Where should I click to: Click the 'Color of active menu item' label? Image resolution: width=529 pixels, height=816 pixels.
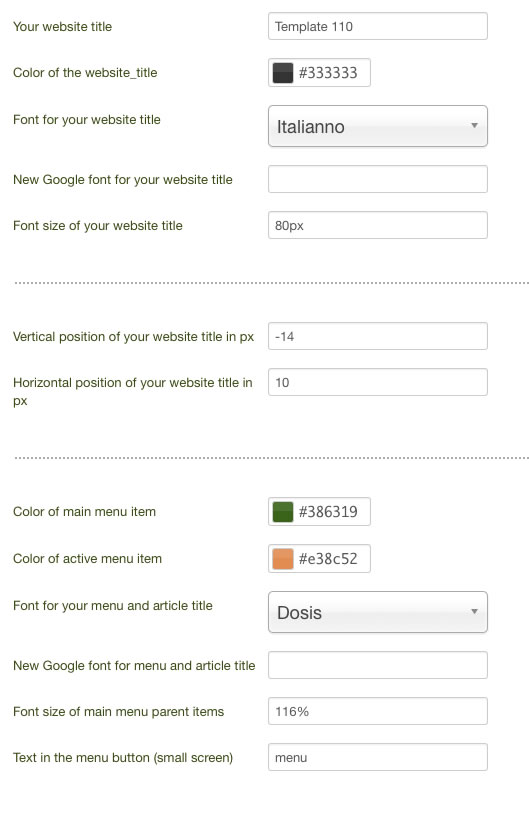point(87,558)
